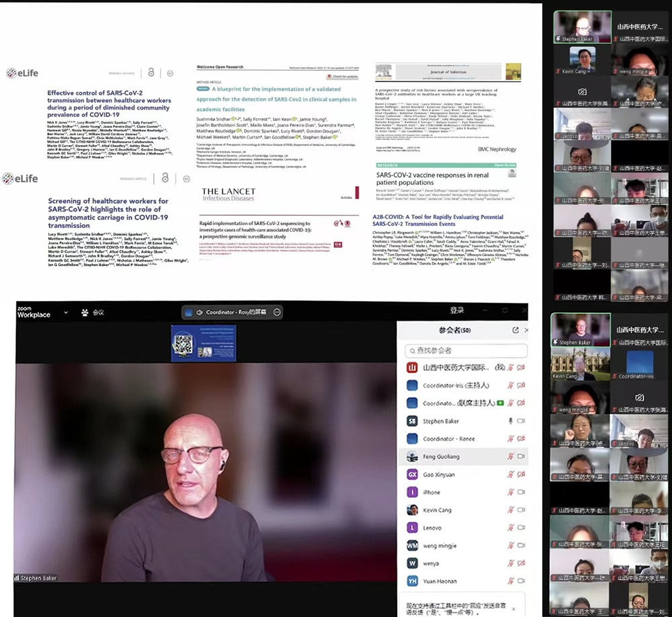This screenshot has height=617, width=672.
Task: Click weng mingjie's camera icon
Action: coord(521,546)
